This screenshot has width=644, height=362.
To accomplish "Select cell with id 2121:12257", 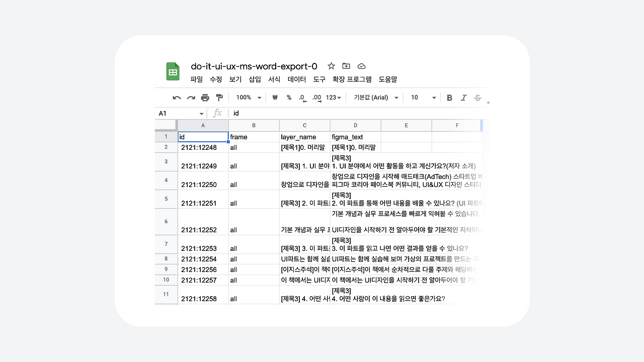I will (203, 280).
